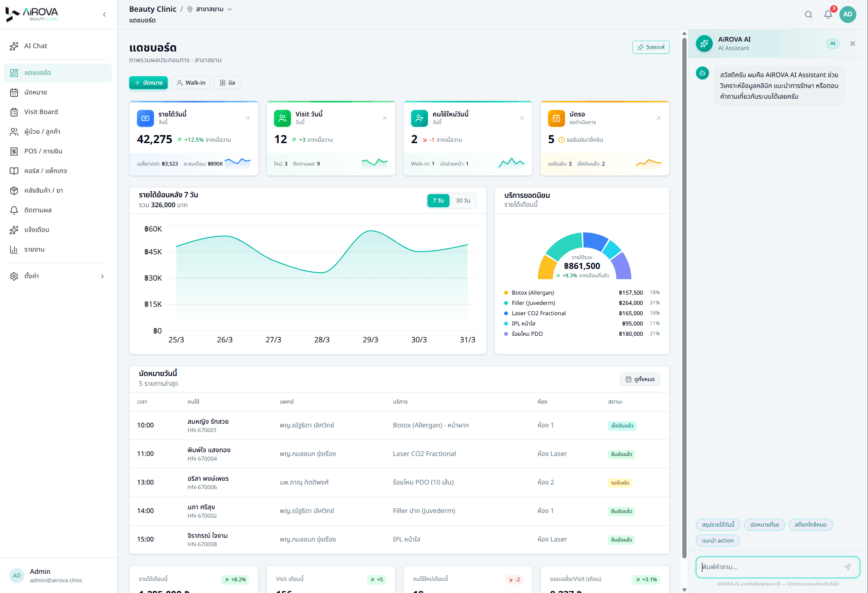
Task: Collapse the sidebar with chevron
Action: tap(104, 14)
